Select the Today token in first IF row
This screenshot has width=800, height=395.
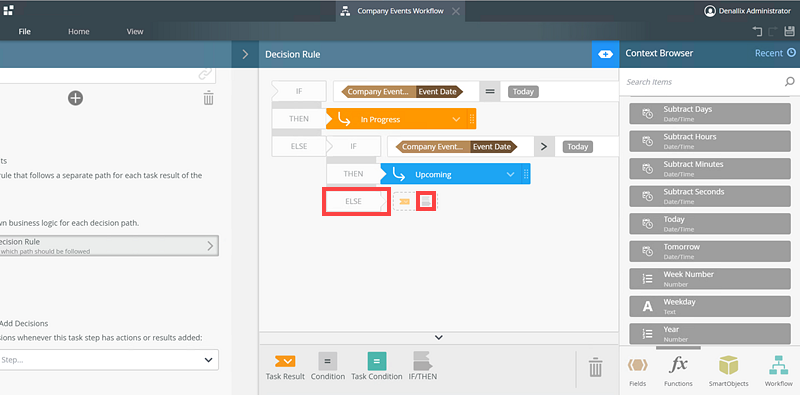(523, 92)
